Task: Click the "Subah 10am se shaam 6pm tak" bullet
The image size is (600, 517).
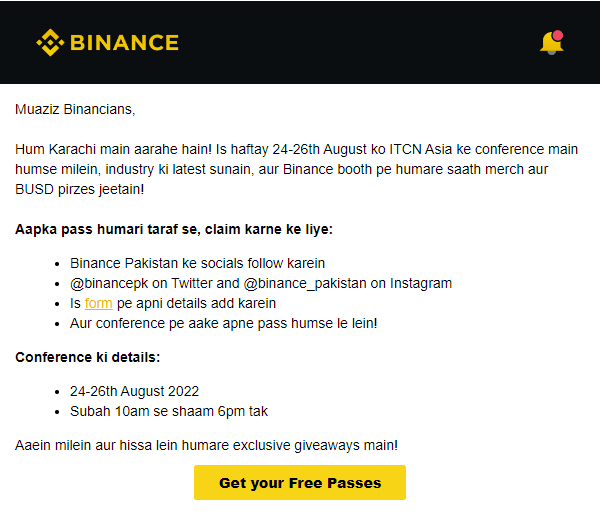Action: coord(169,411)
